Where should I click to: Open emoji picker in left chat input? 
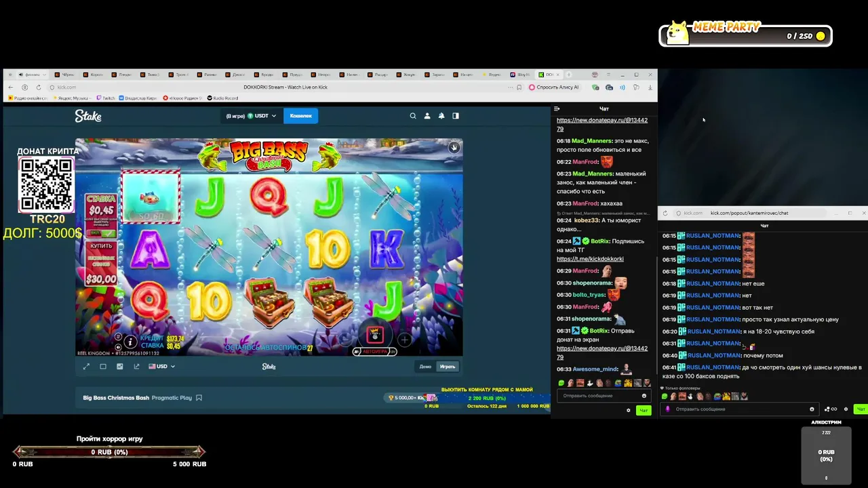pyautogui.click(x=644, y=396)
